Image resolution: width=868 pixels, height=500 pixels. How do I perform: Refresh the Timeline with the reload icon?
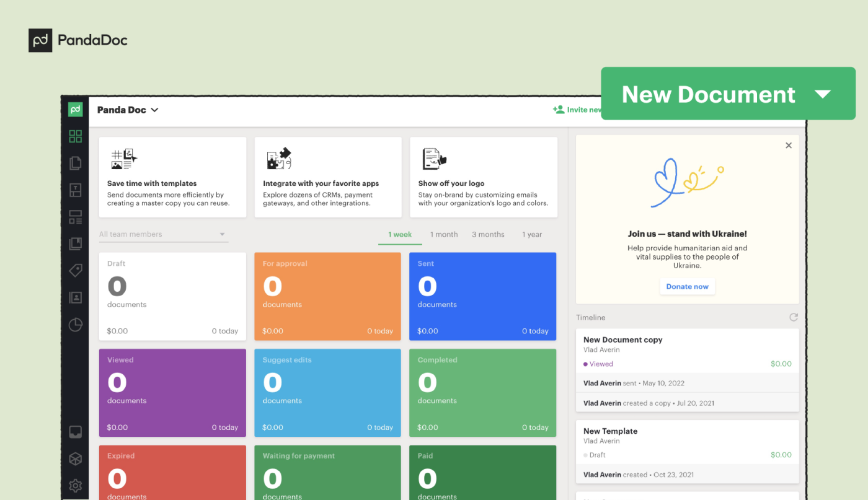(x=793, y=317)
